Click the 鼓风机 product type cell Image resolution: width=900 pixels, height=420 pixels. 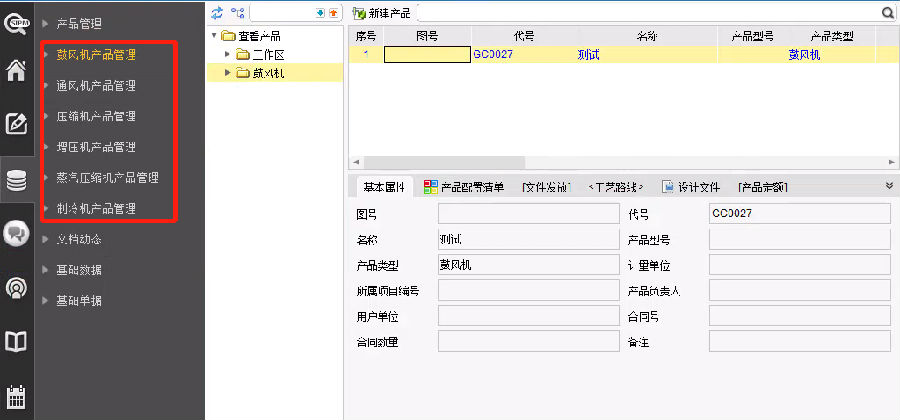click(x=832, y=55)
